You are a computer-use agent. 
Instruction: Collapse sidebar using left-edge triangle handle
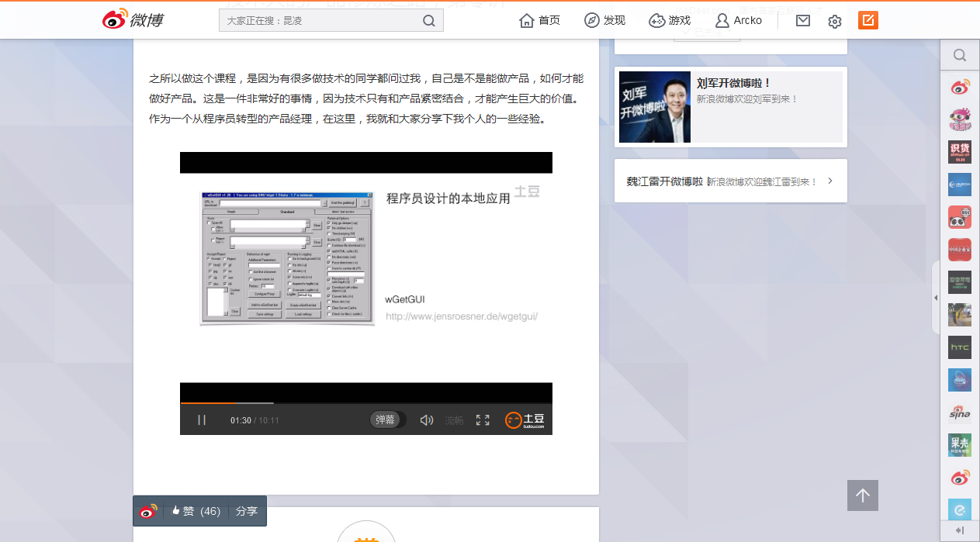click(x=935, y=298)
